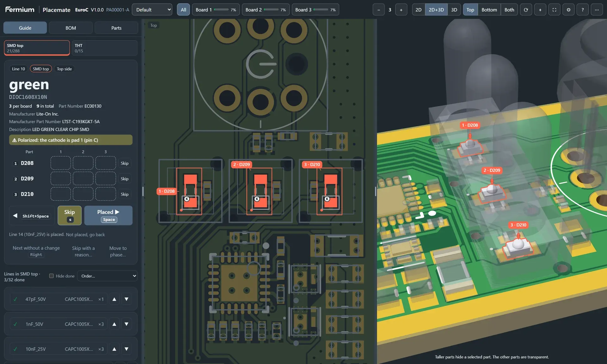Move the 1nF_50V line down

point(126,324)
